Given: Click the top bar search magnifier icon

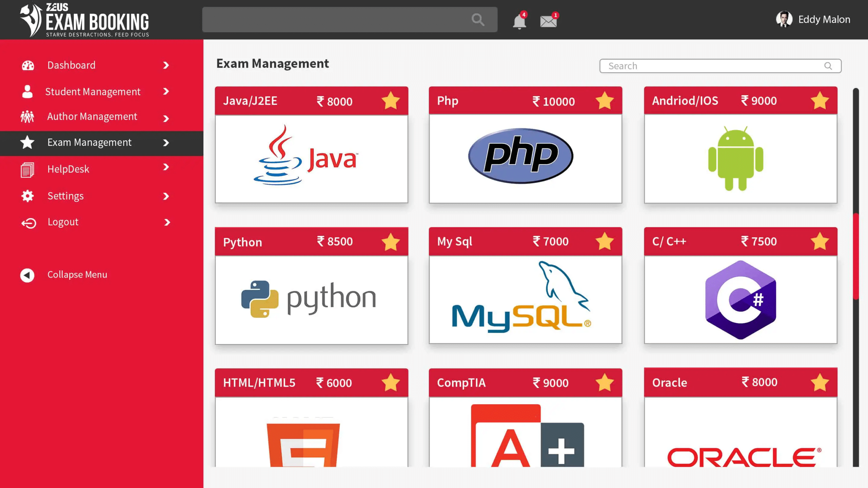Looking at the screenshot, I should click(x=478, y=20).
